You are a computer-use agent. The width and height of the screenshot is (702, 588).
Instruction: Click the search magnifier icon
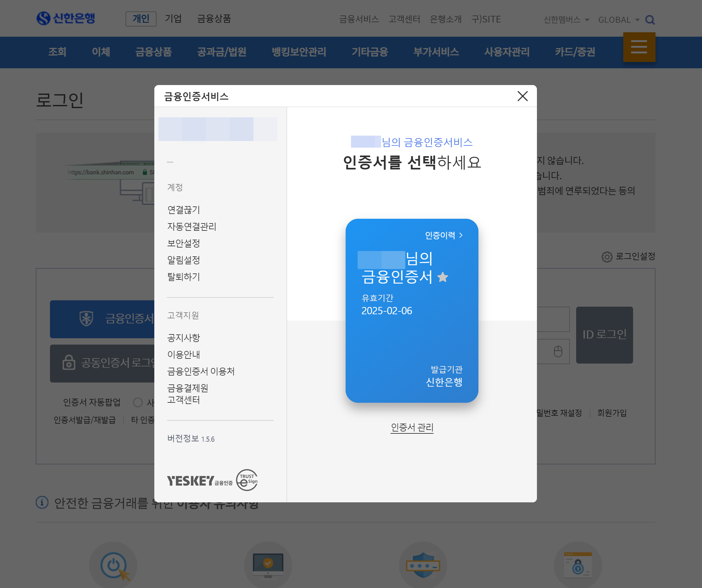650,20
